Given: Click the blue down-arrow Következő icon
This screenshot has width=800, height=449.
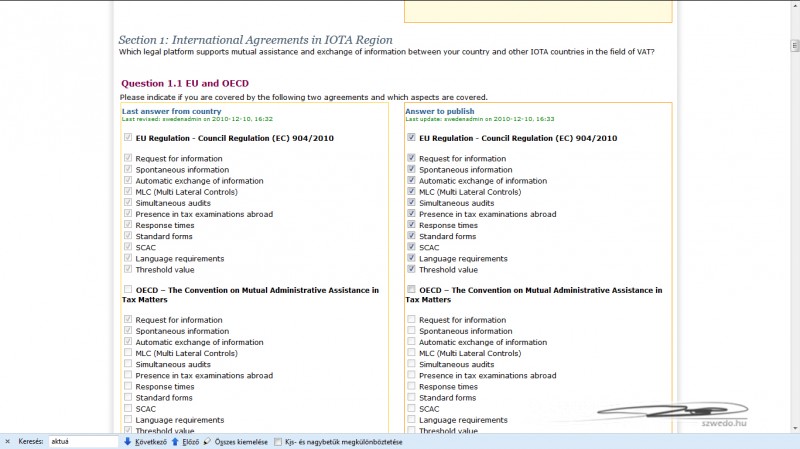Looking at the screenshot, I should [128, 441].
